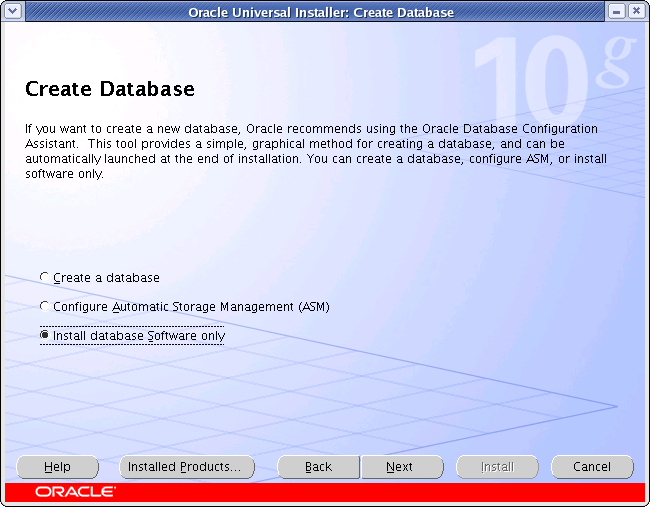
Task: Click the title bar text 'Oracle Universal Installer: Create Database'
Action: tap(321, 12)
